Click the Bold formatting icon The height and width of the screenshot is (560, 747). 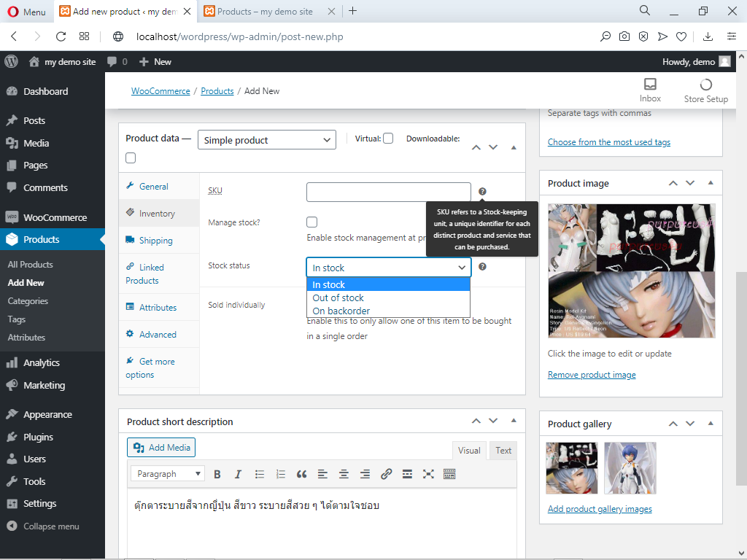click(217, 474)
